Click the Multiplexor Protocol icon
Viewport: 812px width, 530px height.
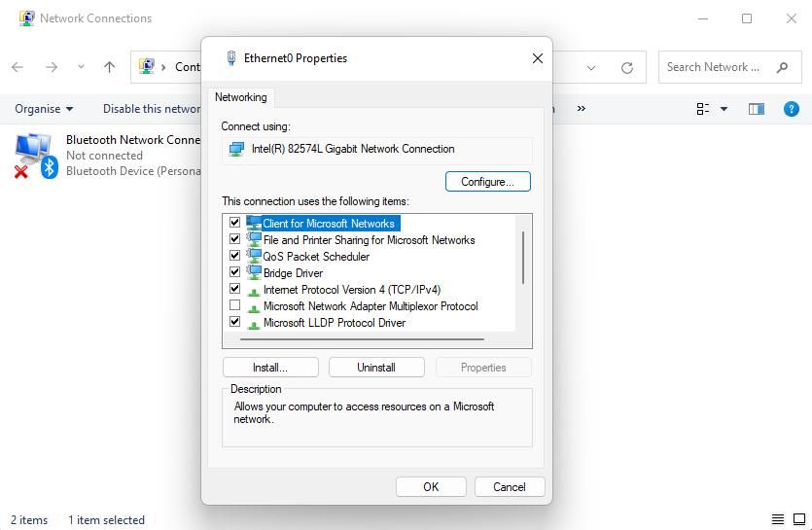(253, 307)
